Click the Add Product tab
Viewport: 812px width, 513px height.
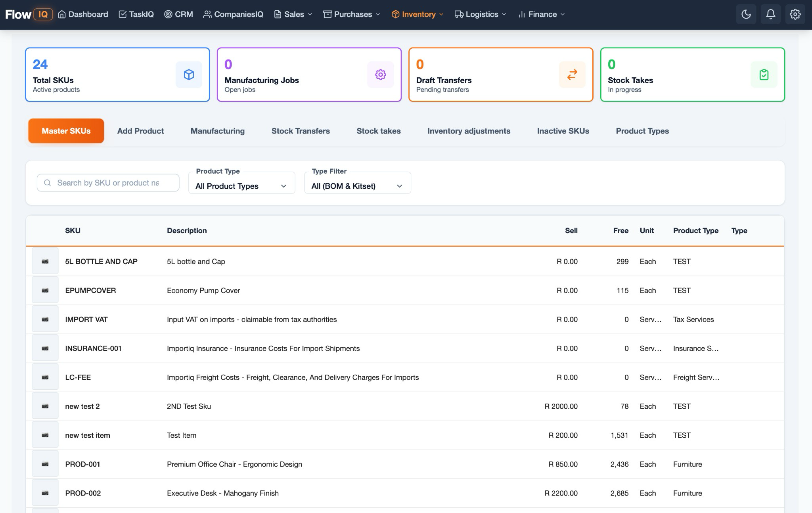140,131
